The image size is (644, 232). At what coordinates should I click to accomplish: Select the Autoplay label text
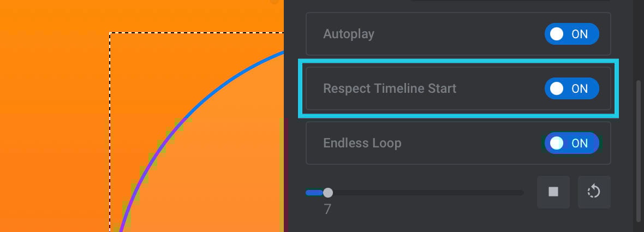pos(349,34)
